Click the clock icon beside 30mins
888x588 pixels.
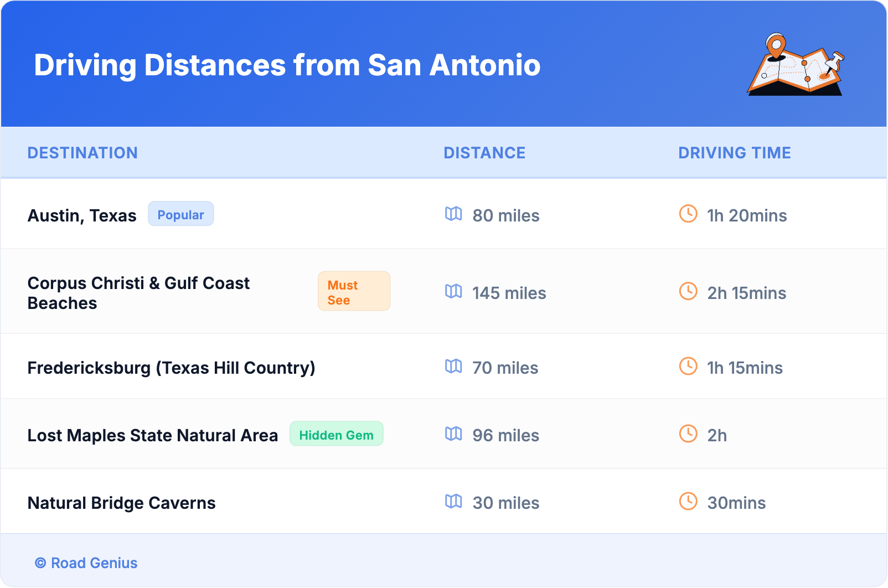688,501
